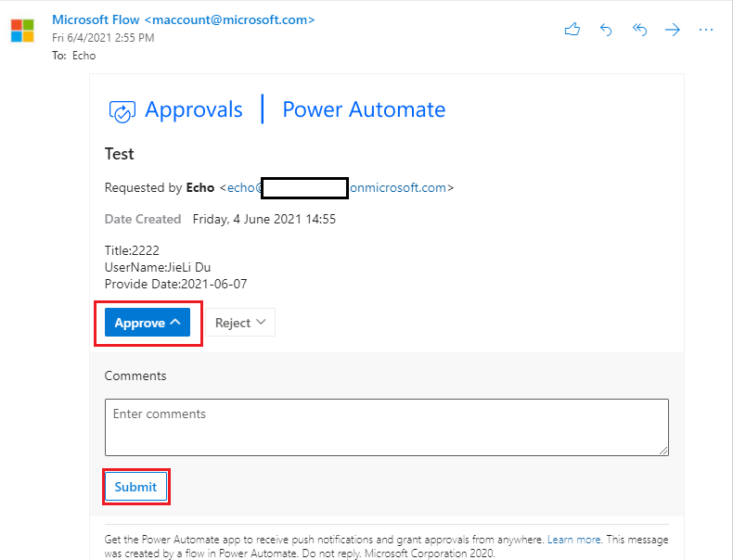This screenshot has height=560, width=733.
Task: Click the Comments label
Action: click(x=135, y=376)
